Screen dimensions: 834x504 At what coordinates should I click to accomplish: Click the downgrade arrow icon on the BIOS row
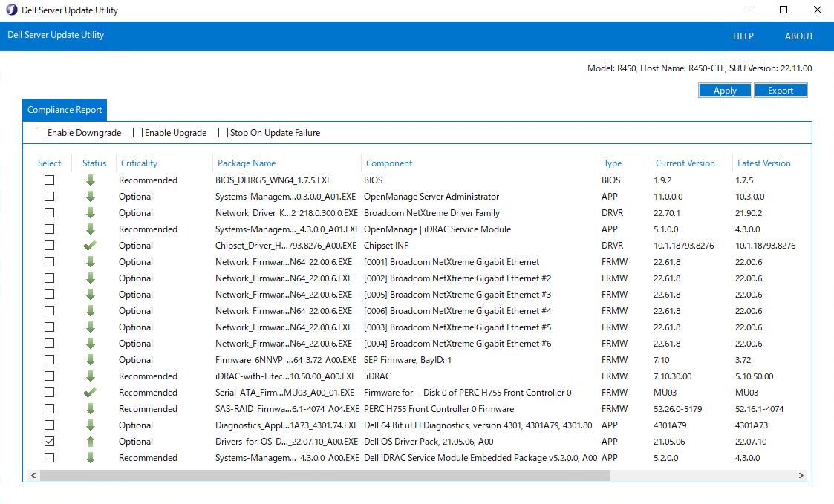tap(90, 180)
